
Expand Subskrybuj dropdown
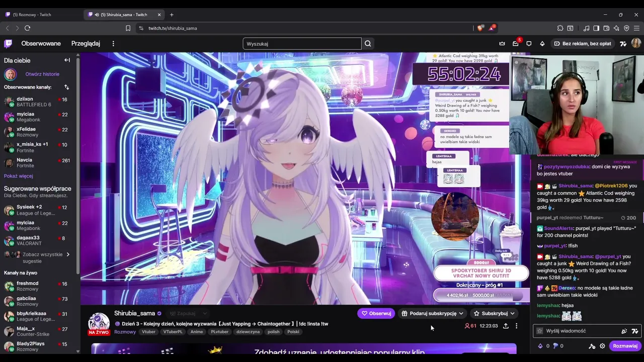(513, 313)
